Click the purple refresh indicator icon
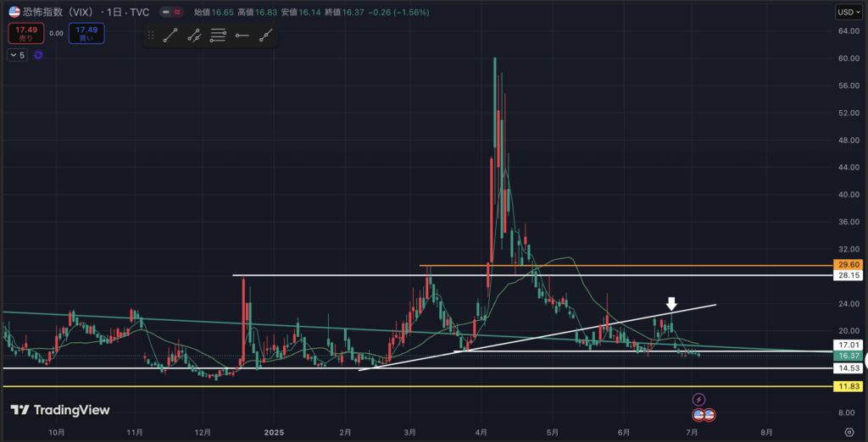Screen dimensions: 868x442 click(x=38, y=55)
